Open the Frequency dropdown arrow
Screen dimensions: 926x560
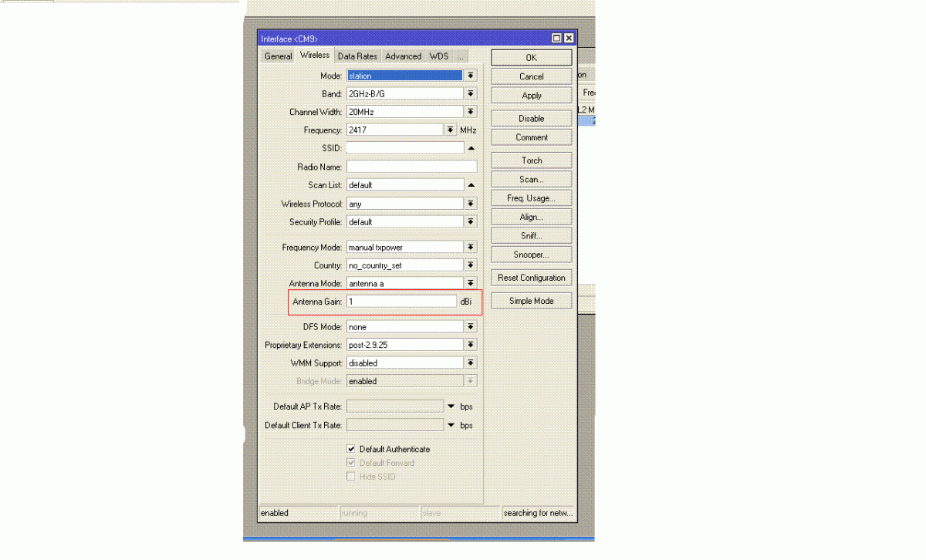[x=451, y=130]
